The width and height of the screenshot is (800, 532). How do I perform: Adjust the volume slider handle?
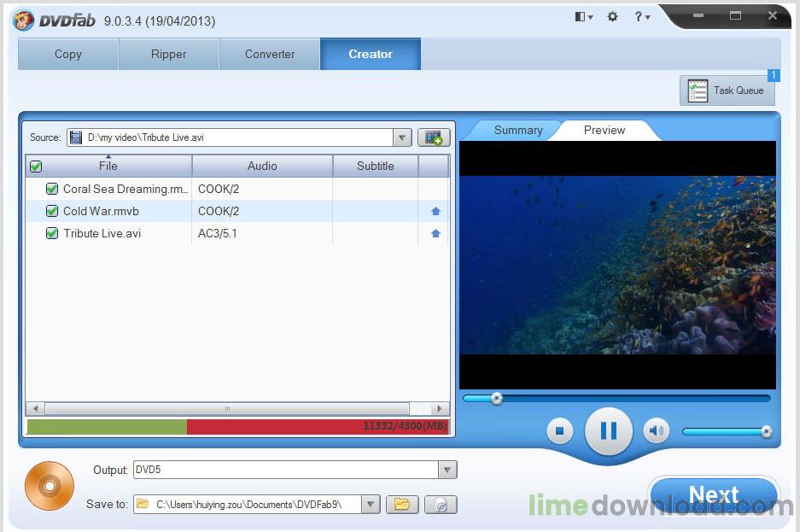767,431
